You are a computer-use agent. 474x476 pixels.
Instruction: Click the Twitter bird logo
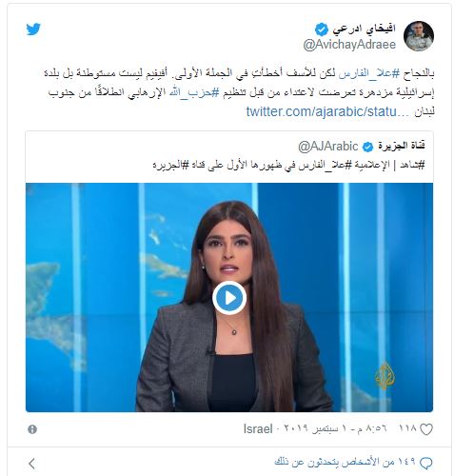tap(33, 30)
